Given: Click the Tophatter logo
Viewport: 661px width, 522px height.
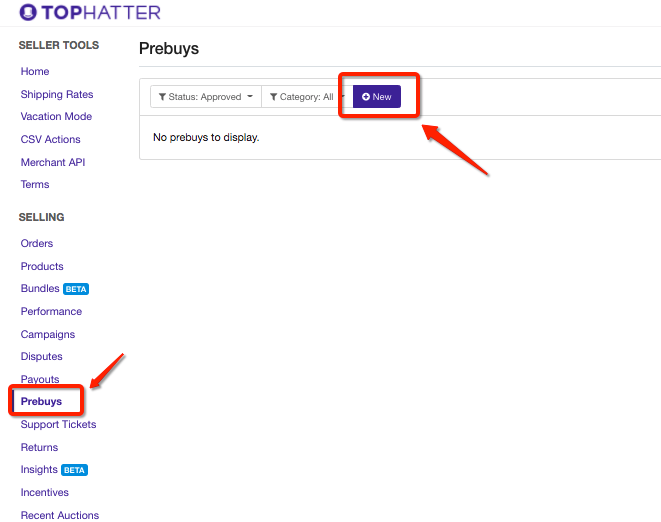Looking at the screenshot, I should click(x=90, y=12).
